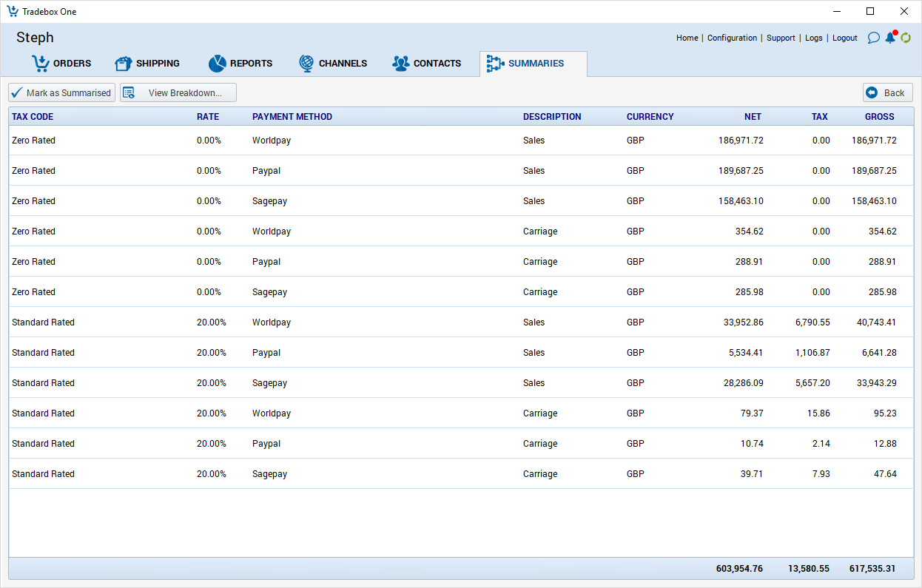
Task: Sort table by Payment Method column header
Action: point(292,117)
